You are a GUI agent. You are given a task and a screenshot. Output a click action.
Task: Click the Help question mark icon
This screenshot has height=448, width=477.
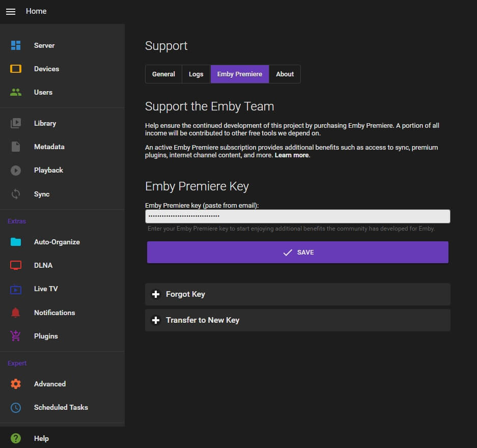point(15,438)
